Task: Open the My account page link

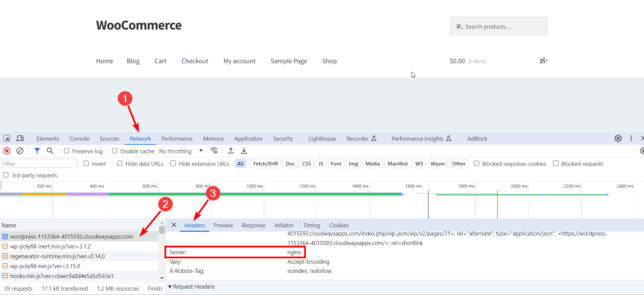Action: point(239,61)
